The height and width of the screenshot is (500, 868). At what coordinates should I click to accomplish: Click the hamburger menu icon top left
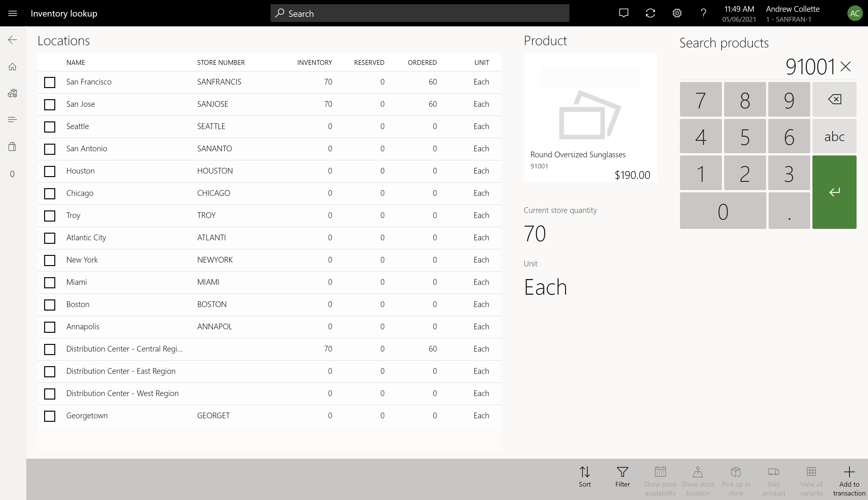click(x=12, y=13)
